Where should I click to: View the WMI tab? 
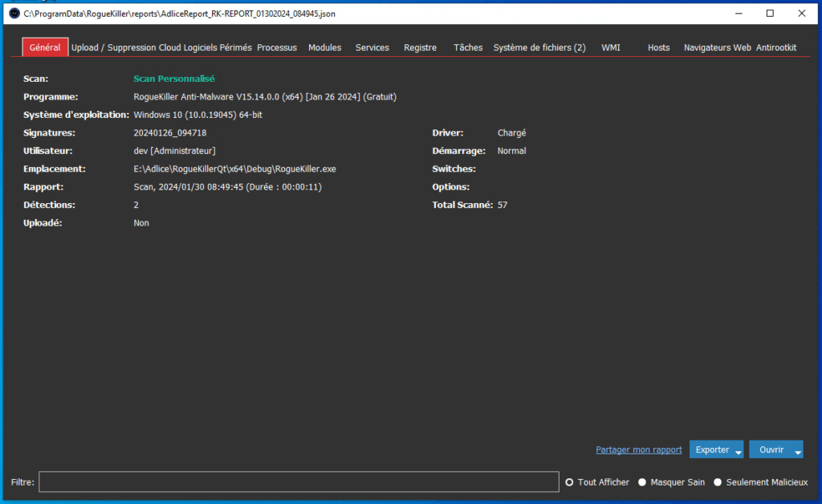point(611,47)
